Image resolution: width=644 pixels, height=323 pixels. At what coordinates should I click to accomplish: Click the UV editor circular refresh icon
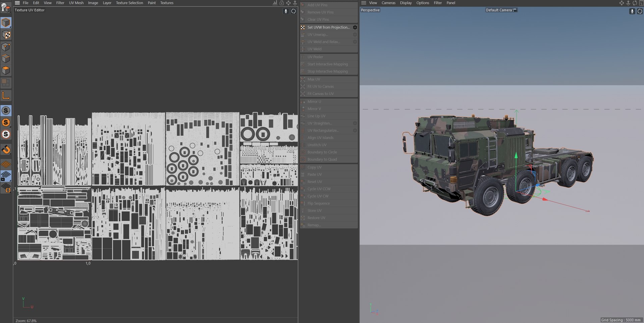point(293,11)
